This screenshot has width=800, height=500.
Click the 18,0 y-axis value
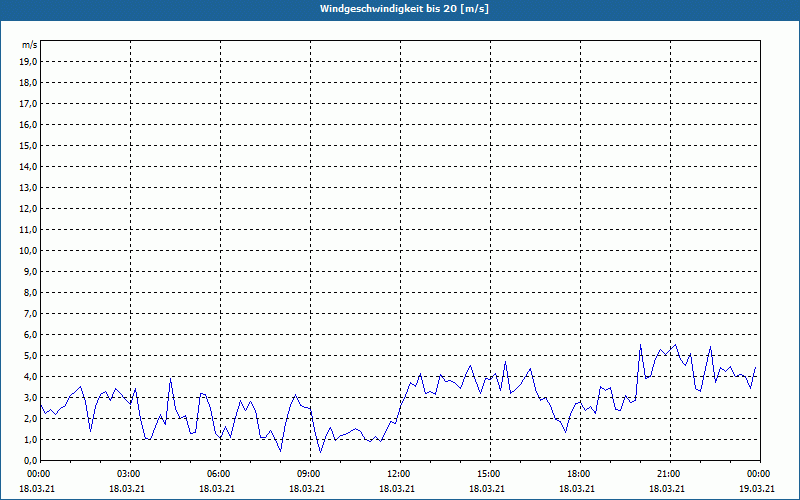pos(28,83)
